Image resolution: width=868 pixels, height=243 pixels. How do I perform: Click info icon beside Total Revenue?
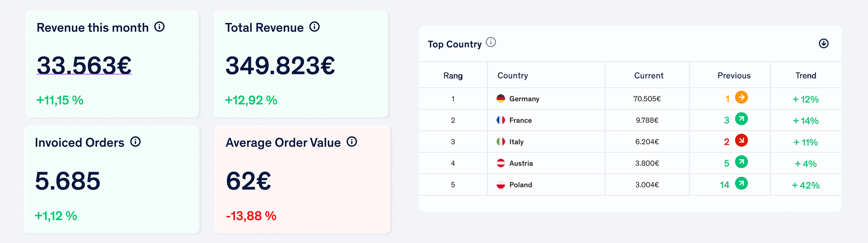pos(314,27)
